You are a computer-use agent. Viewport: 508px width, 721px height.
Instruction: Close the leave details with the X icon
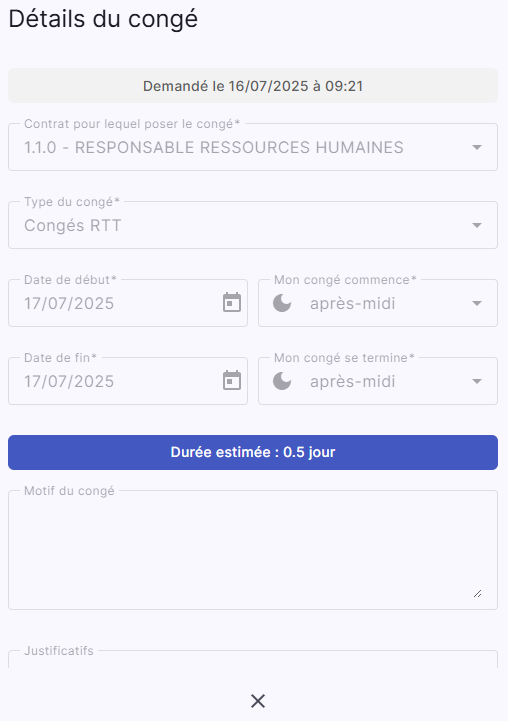(258, 701)
